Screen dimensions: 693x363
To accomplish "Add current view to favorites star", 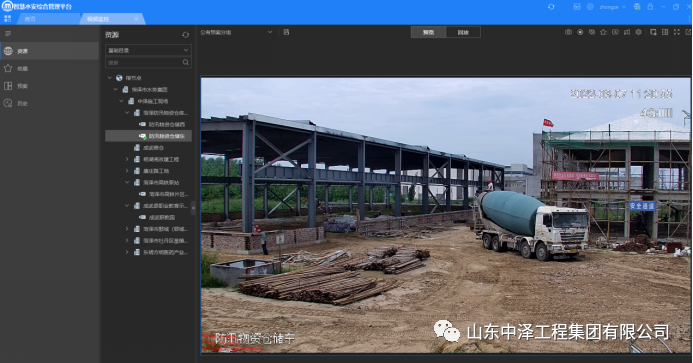I will click(x=603, y=32).
